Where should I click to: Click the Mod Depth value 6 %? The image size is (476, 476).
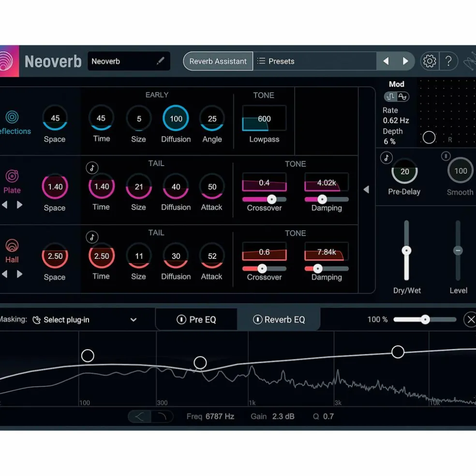click(389, 141)
